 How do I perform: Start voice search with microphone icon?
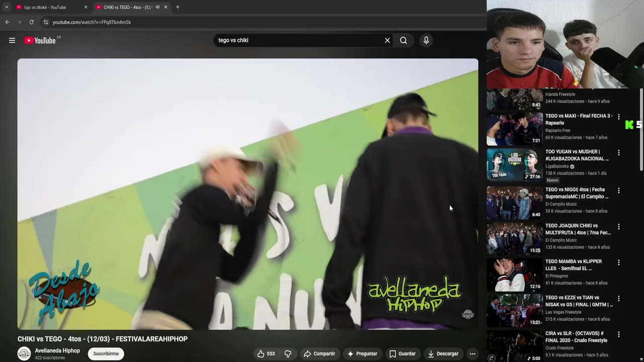point(426,40)
